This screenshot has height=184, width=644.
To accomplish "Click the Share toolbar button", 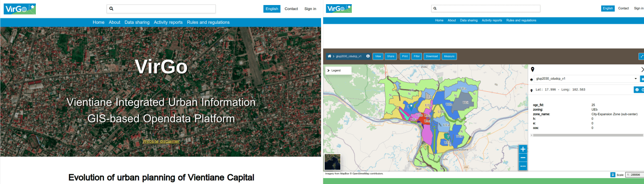I will (x=391, y=56).
